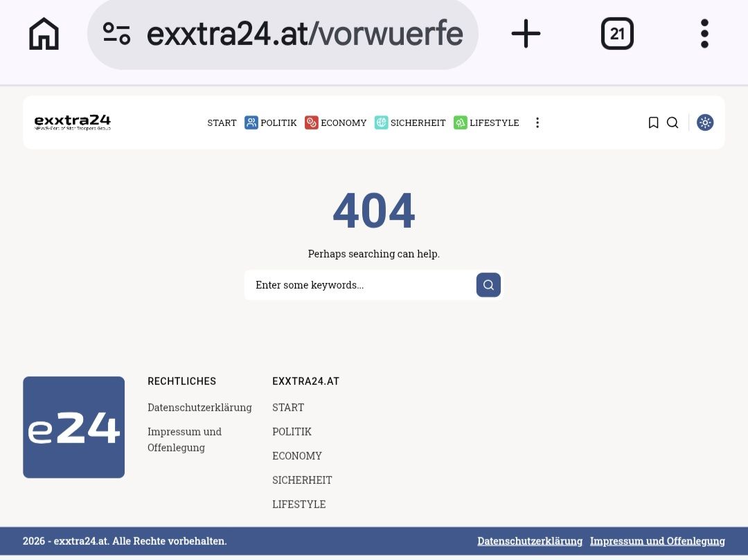Image resolution: width=748 pixels, height=560 pixels.
Task: Click the header search magnifier icon
Action: click(x=673, y=123)
